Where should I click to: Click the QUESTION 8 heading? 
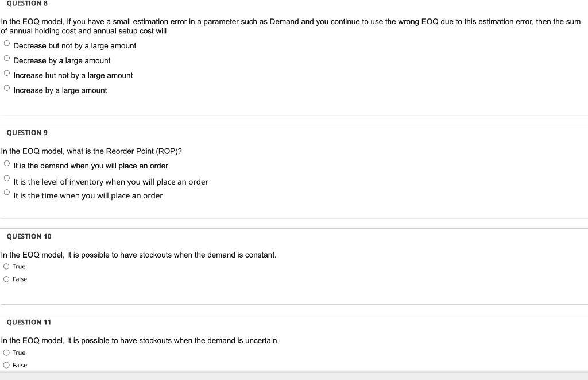(x=27, y=3)
